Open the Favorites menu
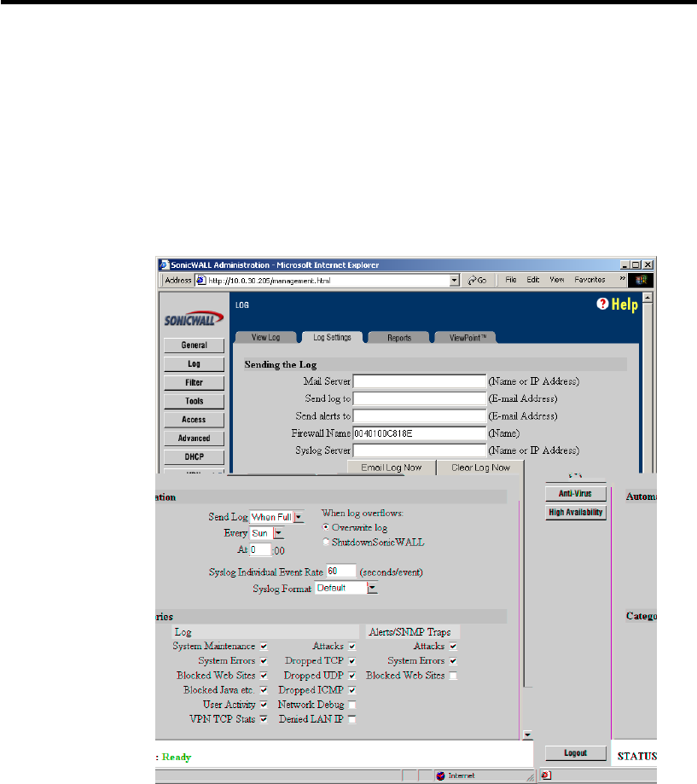697x784 pixels. click(x=590, y=280)
